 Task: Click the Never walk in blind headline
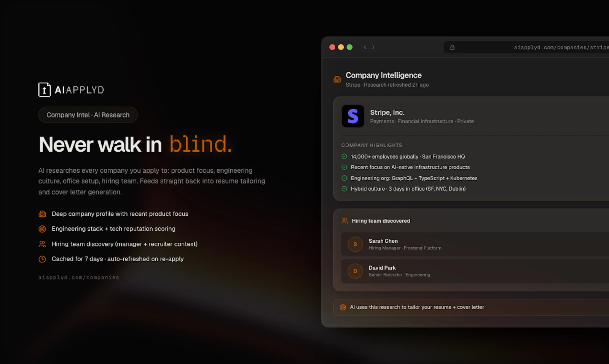135,145
